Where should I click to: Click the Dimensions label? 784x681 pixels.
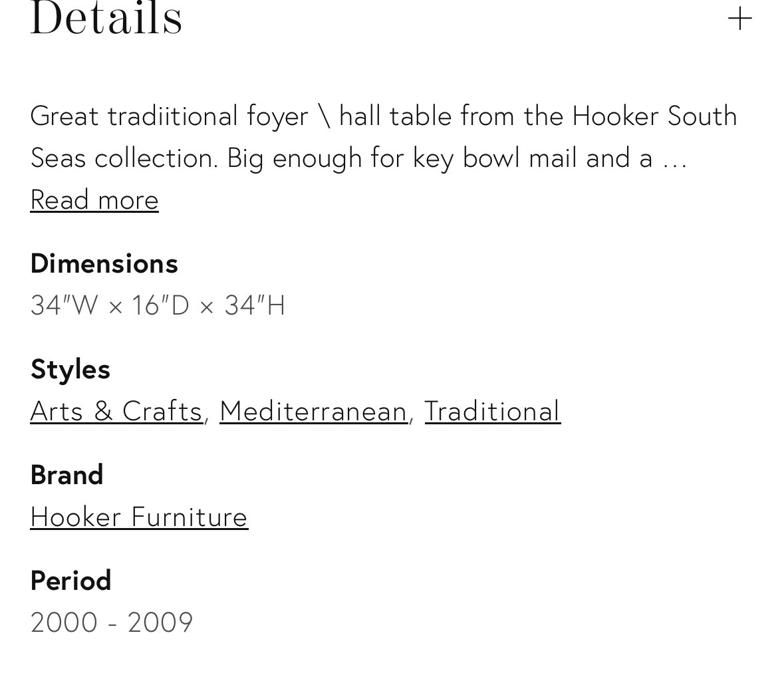[104, 263]
